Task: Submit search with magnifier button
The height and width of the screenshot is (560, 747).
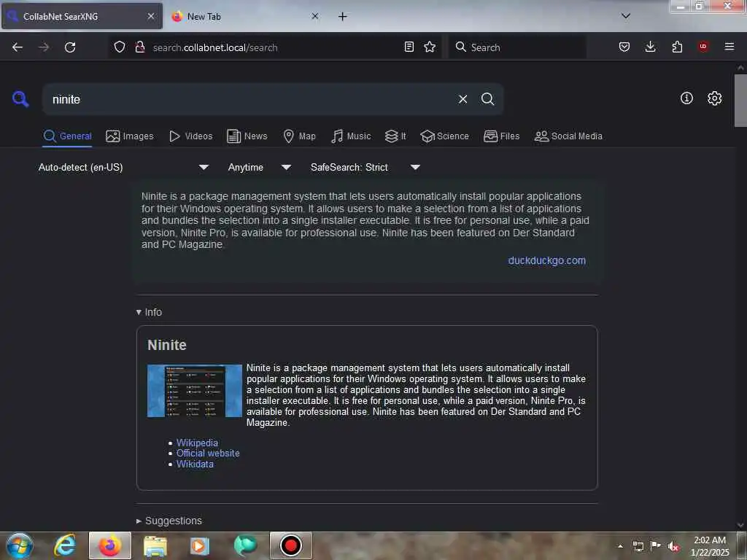Action: (487, 99)
